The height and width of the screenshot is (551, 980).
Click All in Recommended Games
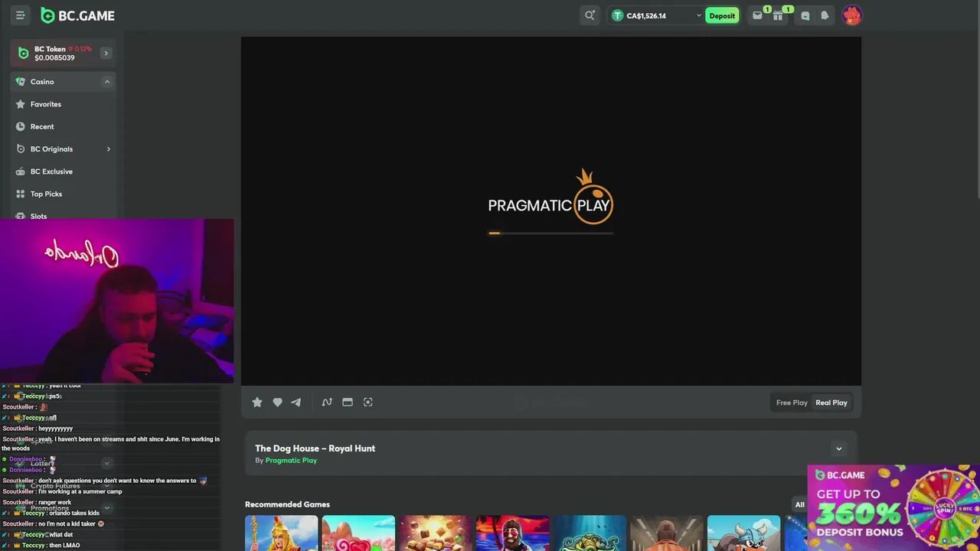[799, 504]
